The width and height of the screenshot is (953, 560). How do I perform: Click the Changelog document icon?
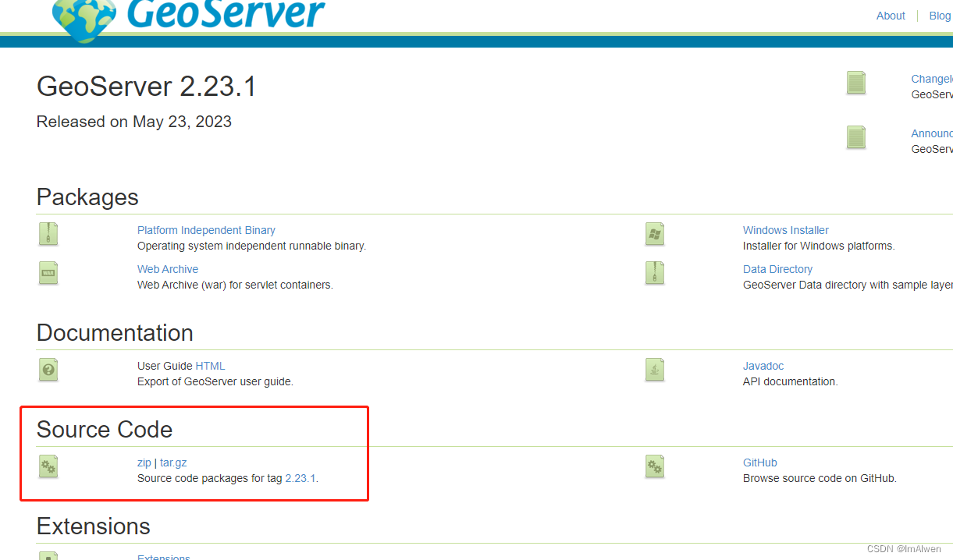(855, 83)
